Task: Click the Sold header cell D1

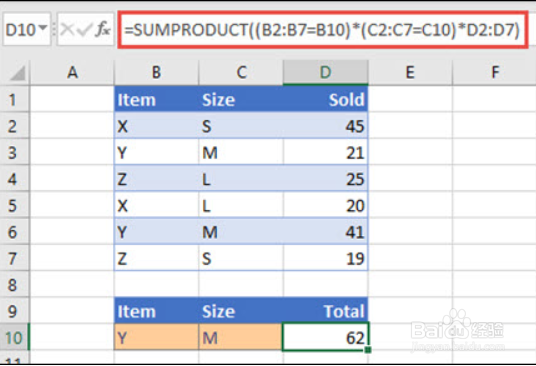Action: tap(325, 99)
